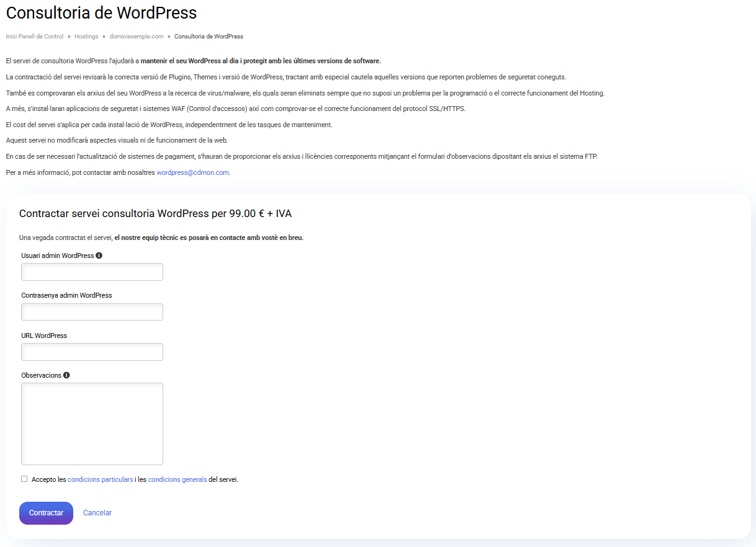Click the 'Observacions' label text
Screen dimensions: 756x547
coord(42,375)
